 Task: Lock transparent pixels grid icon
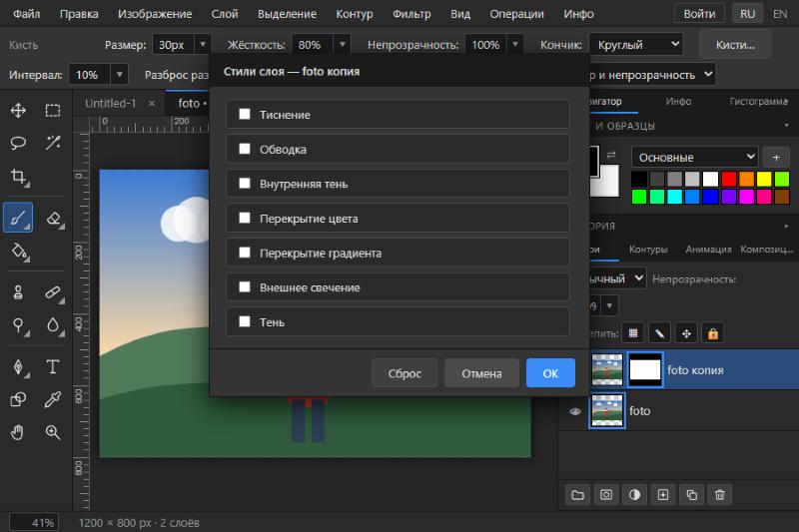633,333
